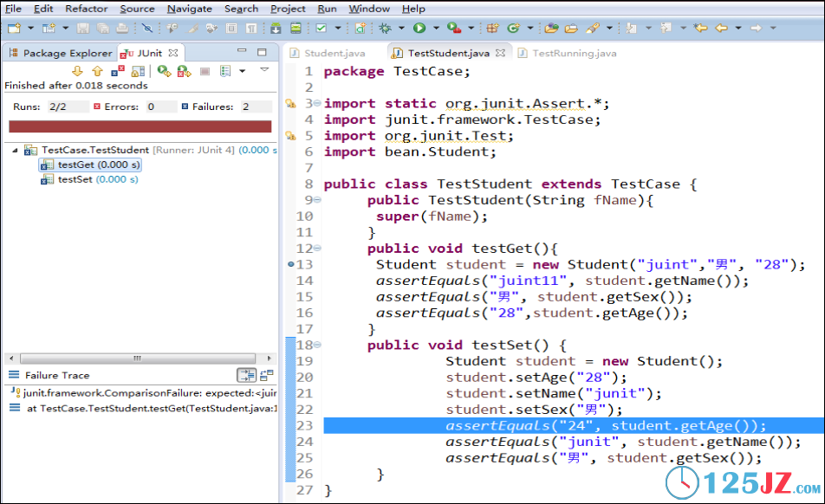Close the JUnit view tab
Image resolution: width=825 pixels, height=504 pixels.
(x=173, y=53)
